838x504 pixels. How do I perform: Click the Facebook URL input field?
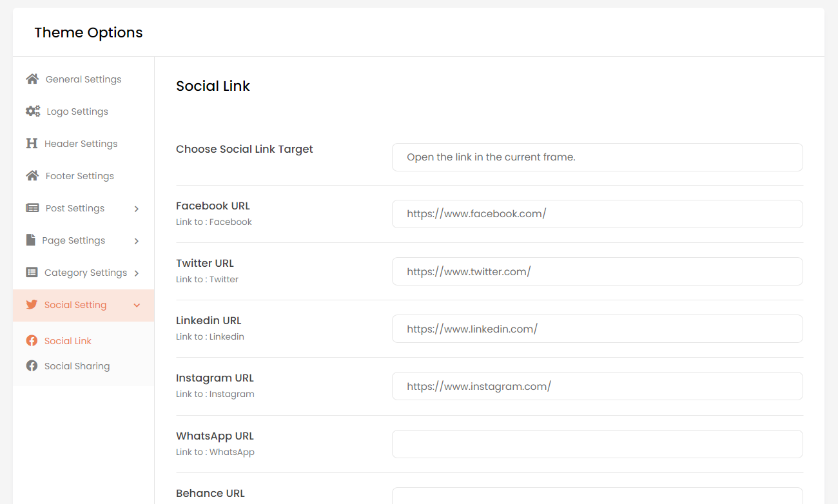[597, 214]
